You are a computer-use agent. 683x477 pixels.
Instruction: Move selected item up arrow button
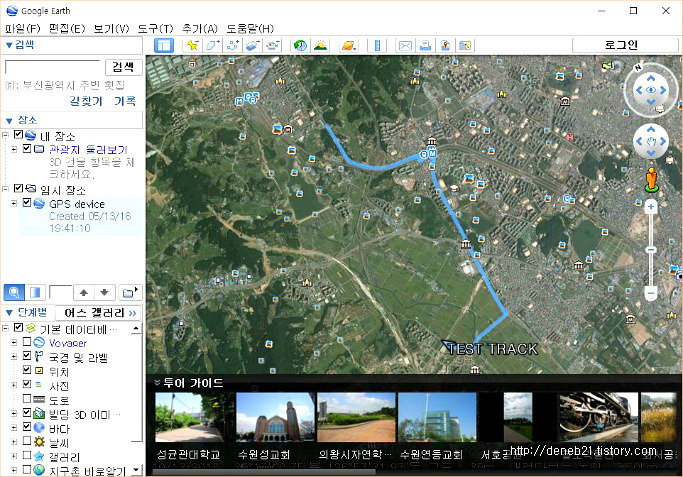click(x=84, y=292)
